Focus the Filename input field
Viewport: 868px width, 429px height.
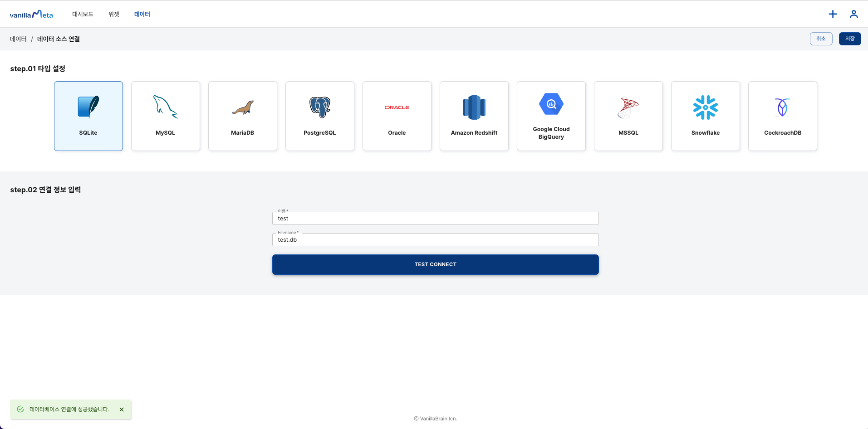point(436,240)
